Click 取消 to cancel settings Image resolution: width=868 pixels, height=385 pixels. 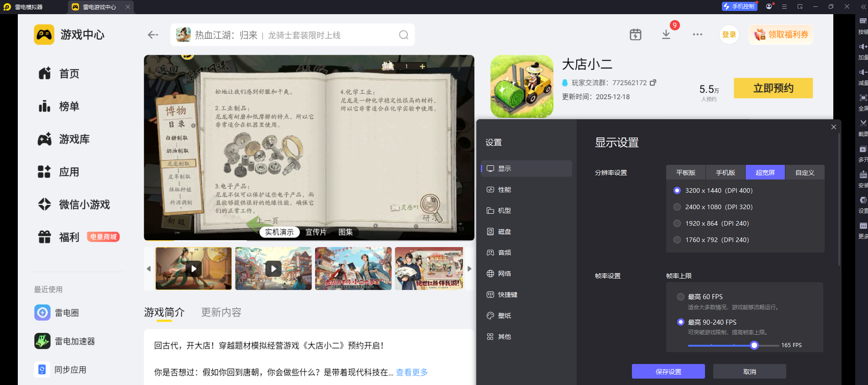click(x=750, y=371)
